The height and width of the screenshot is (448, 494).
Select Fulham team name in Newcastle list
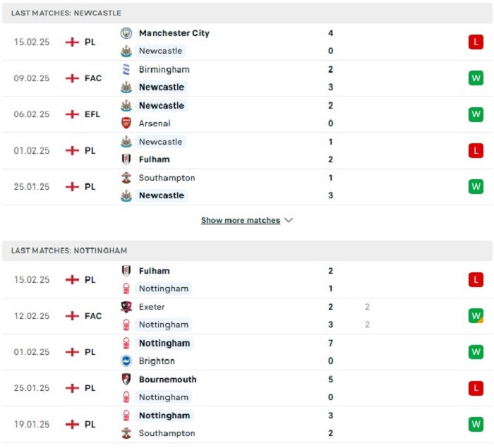(x=155, y=159)
